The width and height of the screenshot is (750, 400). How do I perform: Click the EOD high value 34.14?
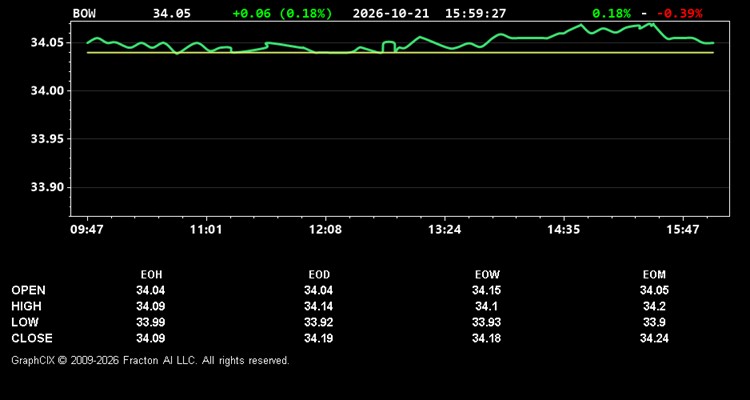[319, 306]
